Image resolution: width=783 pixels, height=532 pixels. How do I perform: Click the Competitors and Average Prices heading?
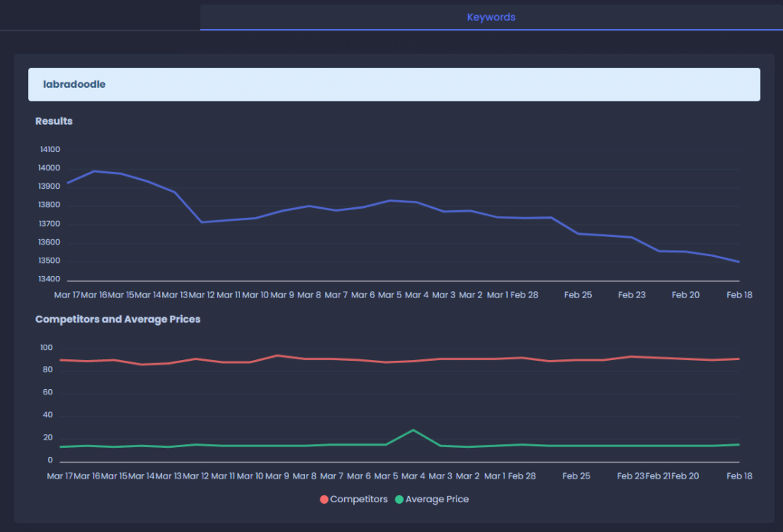[x=118, y=319]
